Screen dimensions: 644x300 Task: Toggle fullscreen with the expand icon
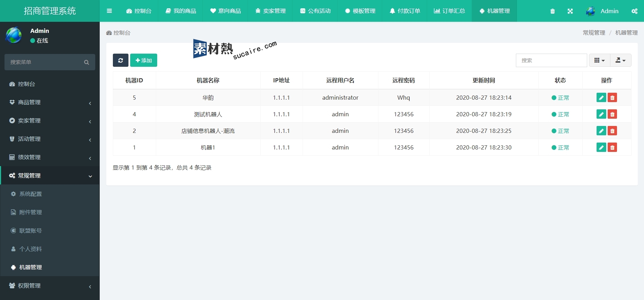coord(570,11)
